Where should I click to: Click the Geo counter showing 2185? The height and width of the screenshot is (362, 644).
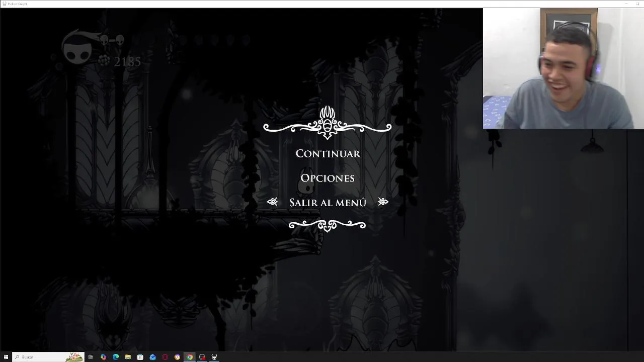[127, 62]
